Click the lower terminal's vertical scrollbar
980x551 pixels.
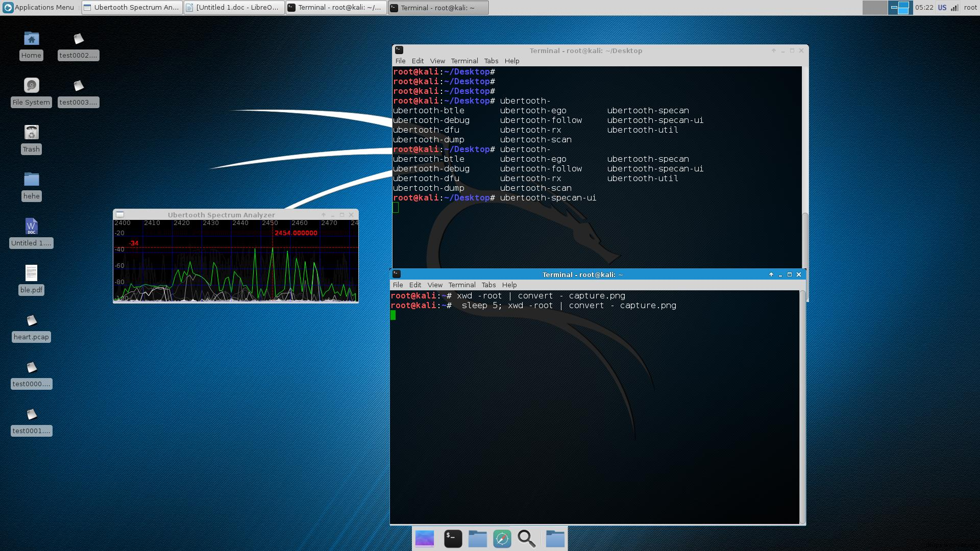coord(802,406)
